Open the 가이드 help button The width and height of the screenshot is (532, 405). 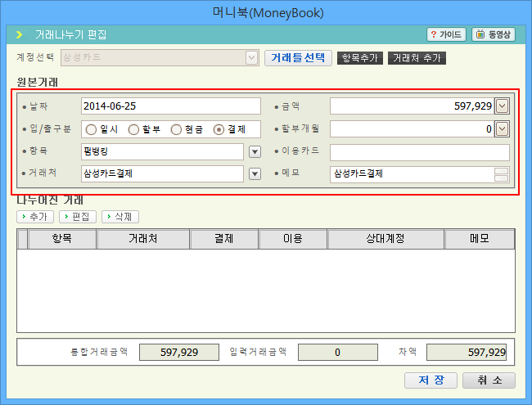(446, 34)
